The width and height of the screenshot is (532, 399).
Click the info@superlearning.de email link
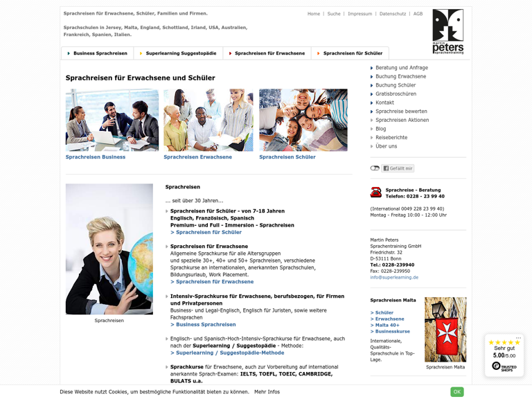pyautogui.click(x=394, y=277)
